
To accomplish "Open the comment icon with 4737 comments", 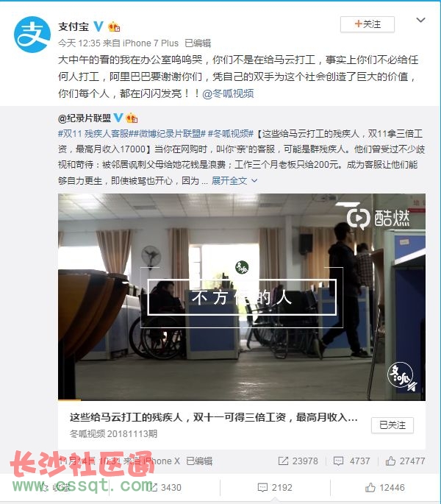I will (x=338, y=461).
